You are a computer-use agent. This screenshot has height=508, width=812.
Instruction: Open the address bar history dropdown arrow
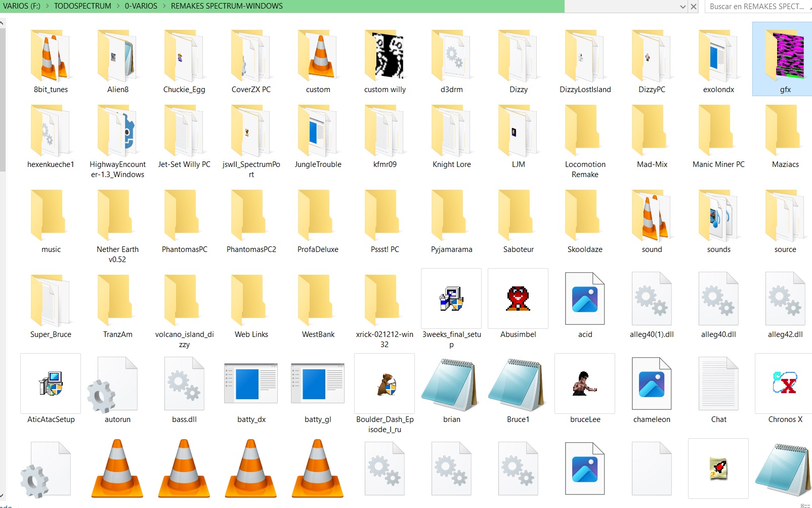coord(682,7)
